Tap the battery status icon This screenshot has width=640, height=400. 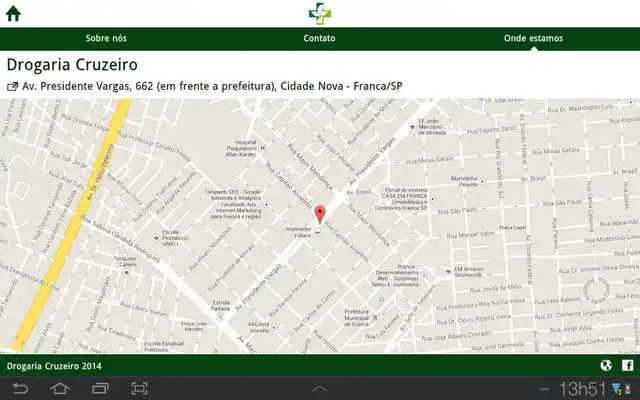tap(627, 389)
